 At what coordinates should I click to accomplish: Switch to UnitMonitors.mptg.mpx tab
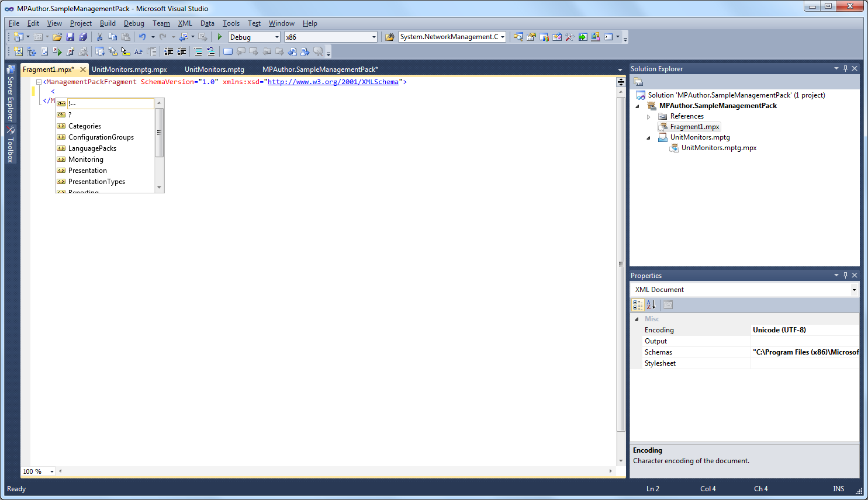(129, 70)
